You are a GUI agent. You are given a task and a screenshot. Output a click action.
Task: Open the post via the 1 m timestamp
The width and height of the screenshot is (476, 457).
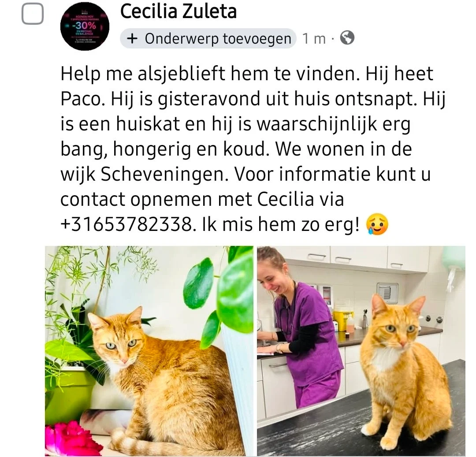coord(314,39)
